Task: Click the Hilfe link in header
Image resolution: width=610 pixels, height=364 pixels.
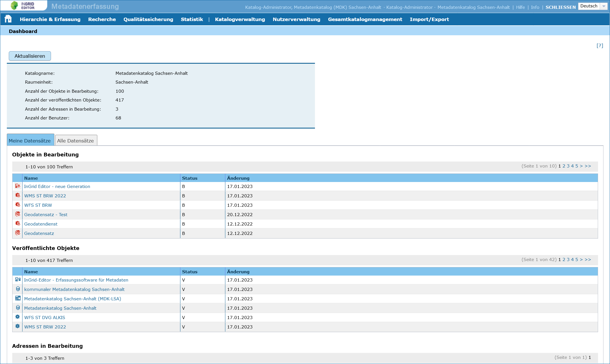Action: [520, 7]
